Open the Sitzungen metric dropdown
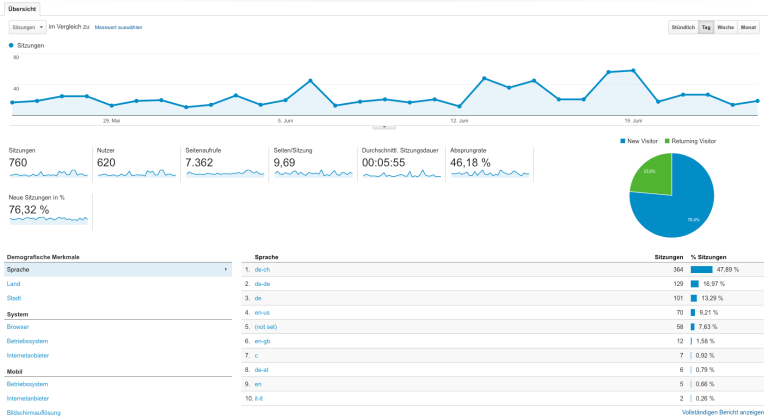The height and width of the screenshot is (419, 768). click(x=27, y=27)
